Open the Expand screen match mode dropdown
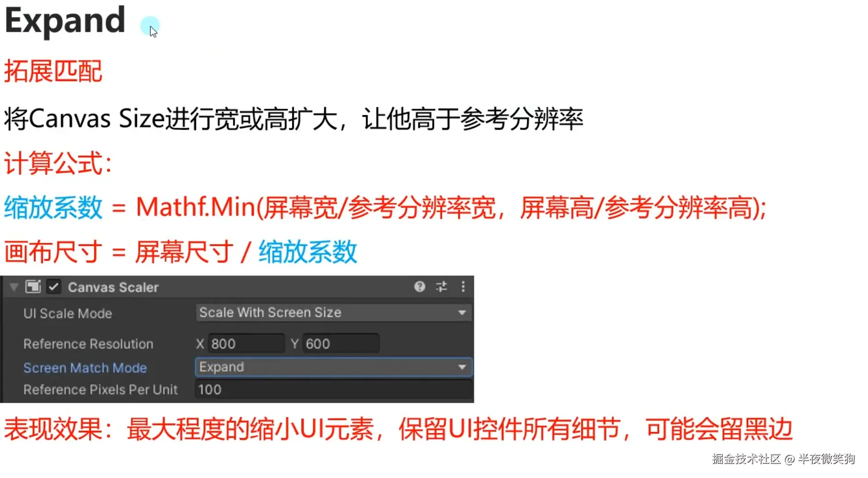 tap(333, 367)
